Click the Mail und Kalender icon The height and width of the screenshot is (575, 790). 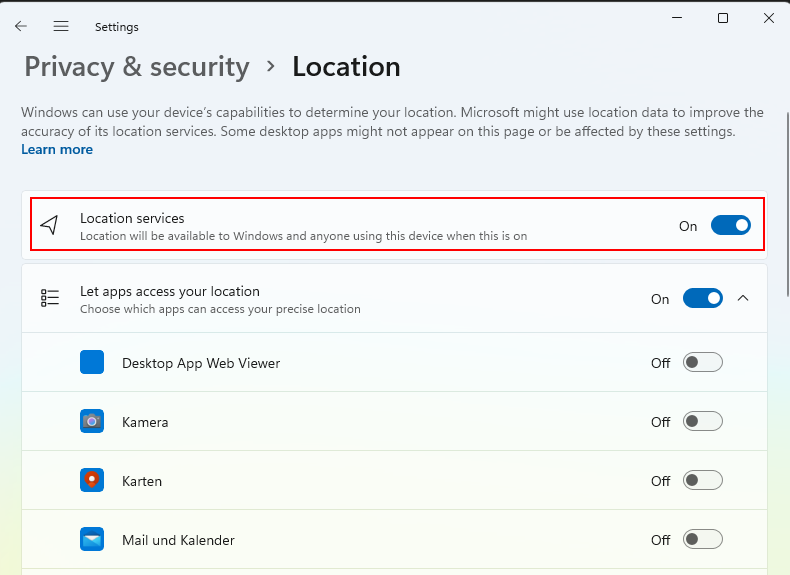[x=92, y=540]
